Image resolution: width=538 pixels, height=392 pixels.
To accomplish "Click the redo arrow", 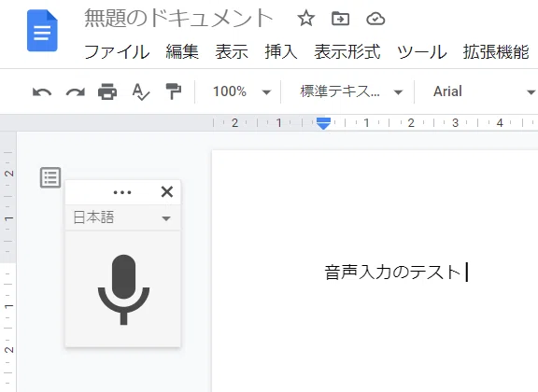I will (x=75, y=91).
